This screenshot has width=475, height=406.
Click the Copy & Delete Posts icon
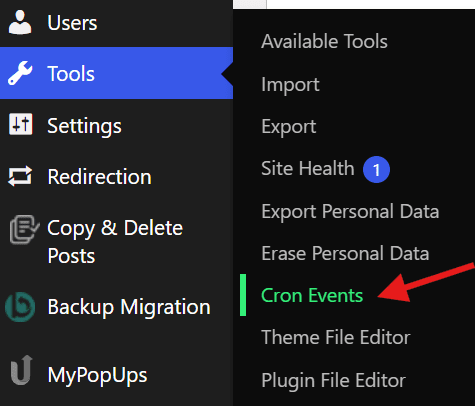tap(24, 230)
